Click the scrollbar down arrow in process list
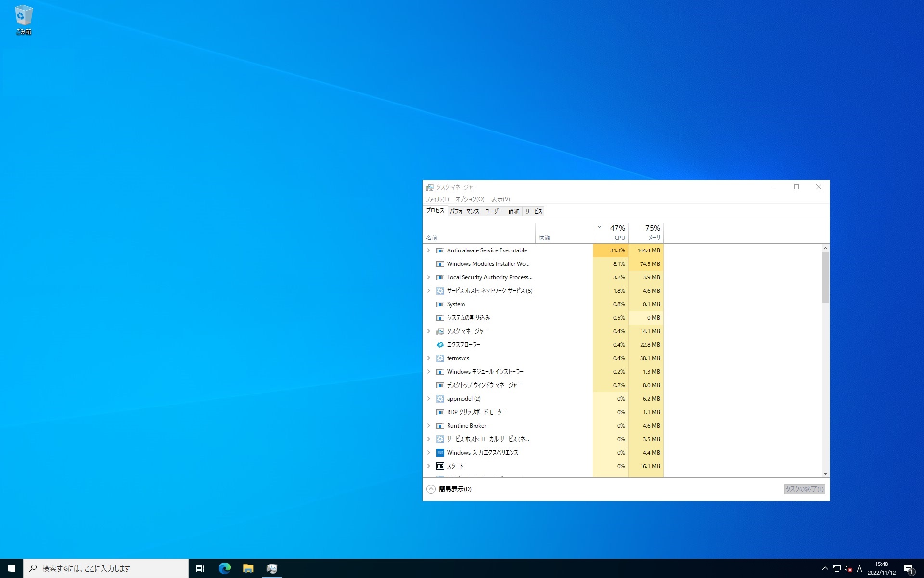The image size is (924, 578). pyautogui.click(x=825, y=473)
